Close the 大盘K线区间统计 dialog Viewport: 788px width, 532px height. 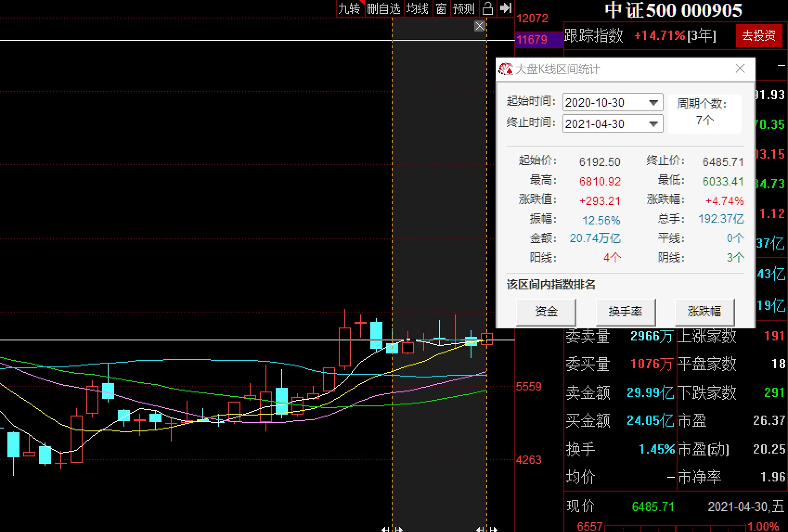coord(740,69)
